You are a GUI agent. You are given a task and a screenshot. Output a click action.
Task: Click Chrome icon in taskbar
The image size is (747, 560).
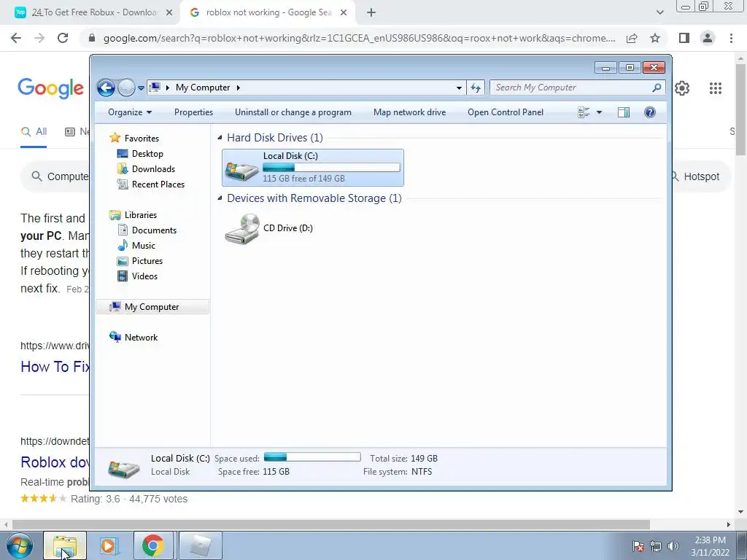click(153, 545)
